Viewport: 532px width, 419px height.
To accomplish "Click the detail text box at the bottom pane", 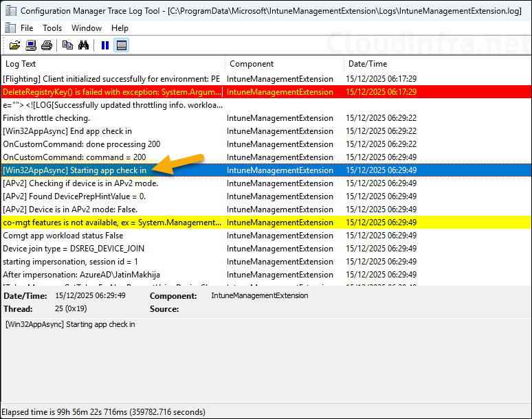I will point(265,357).
